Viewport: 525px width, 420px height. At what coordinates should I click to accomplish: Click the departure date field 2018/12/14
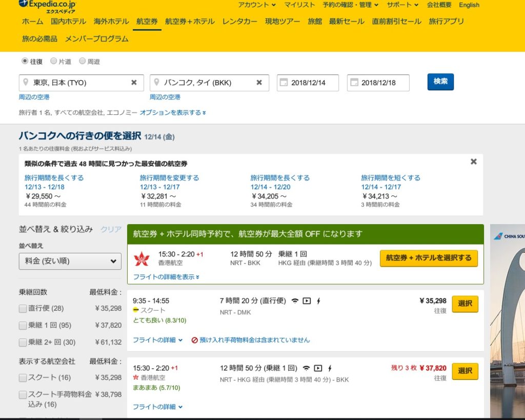click(x=308, y=83)
